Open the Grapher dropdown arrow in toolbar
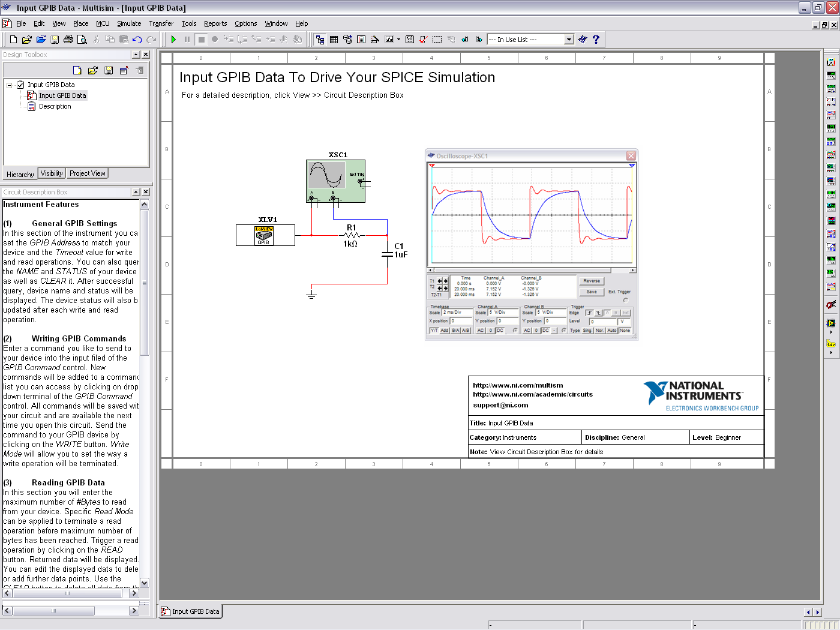This screenshot has width=840, height=630. click(398, 40)
